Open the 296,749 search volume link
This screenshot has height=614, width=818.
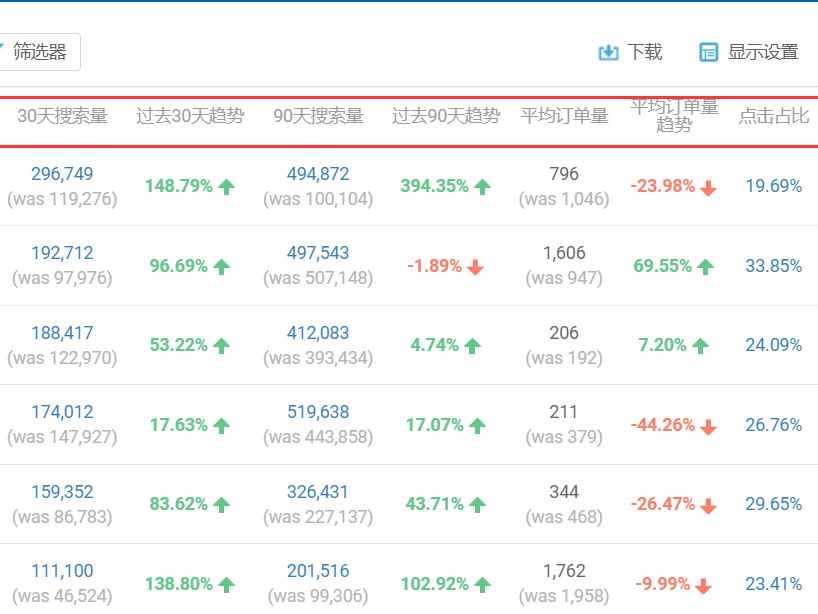click(x=62, y=173)
